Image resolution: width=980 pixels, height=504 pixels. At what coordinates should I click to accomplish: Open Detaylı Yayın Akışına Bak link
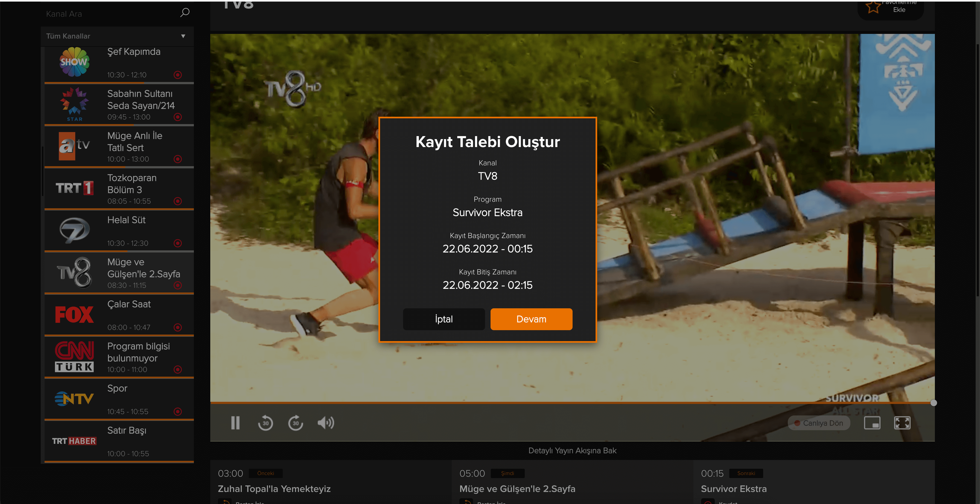[x=572, y=450]
